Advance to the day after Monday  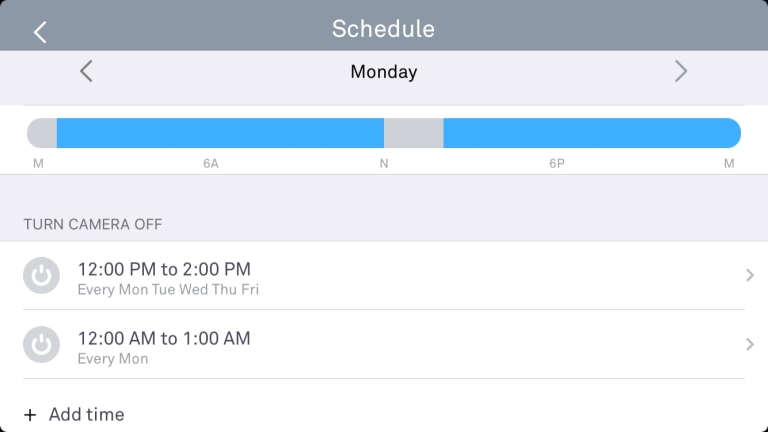681,71
